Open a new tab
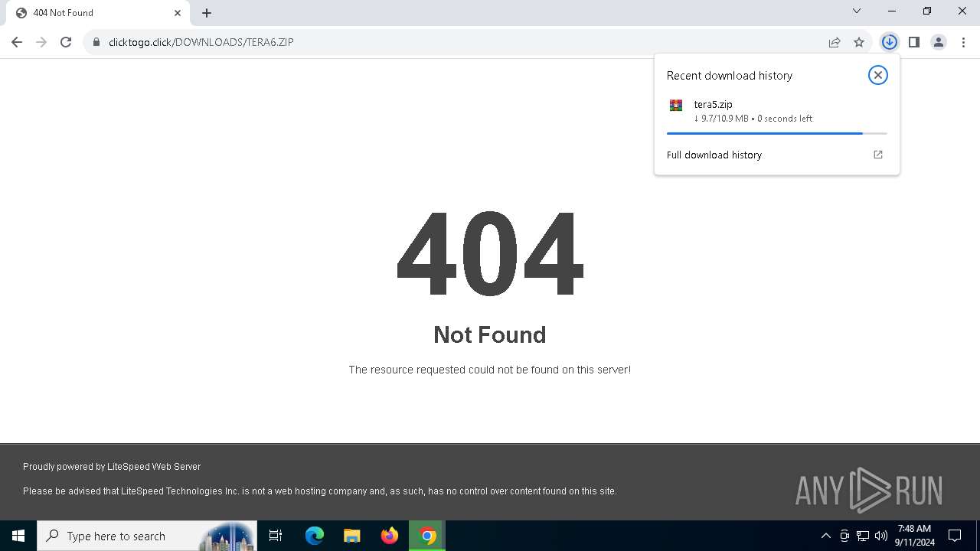Screen dimensions: 980x551 [207, 13]
